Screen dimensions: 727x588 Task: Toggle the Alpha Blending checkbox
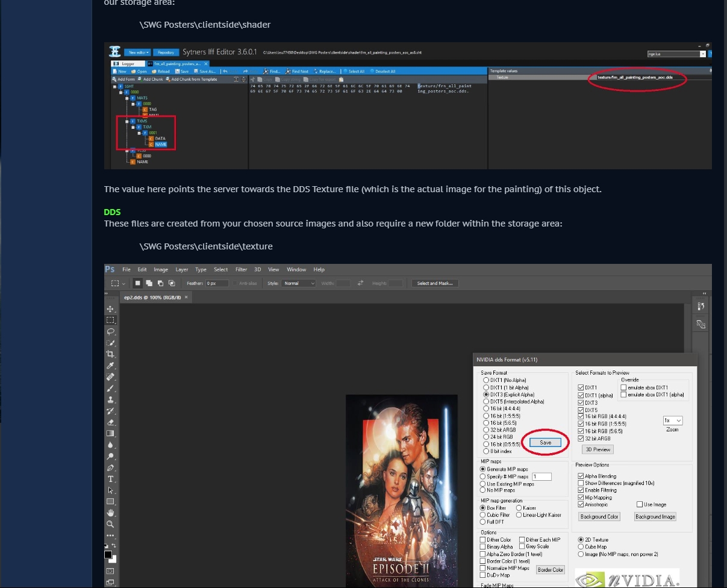pyautogui.click(x=581, y=476)
